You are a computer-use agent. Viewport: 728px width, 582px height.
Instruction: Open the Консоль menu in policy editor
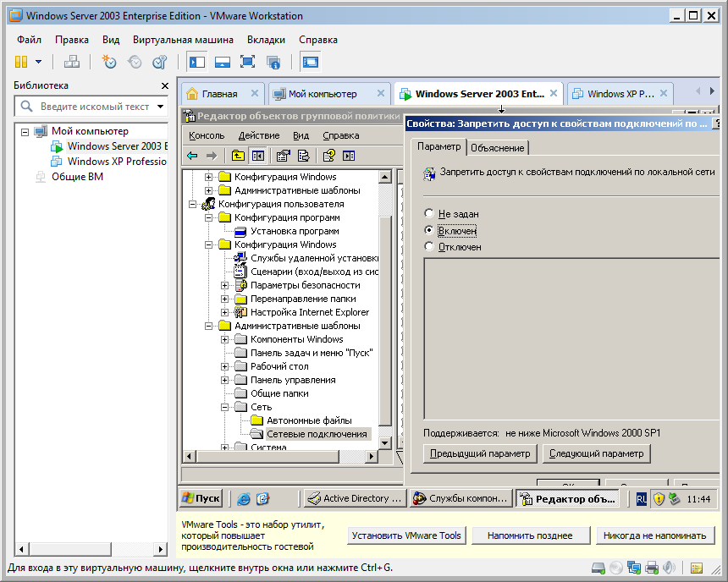click(207, 135)
